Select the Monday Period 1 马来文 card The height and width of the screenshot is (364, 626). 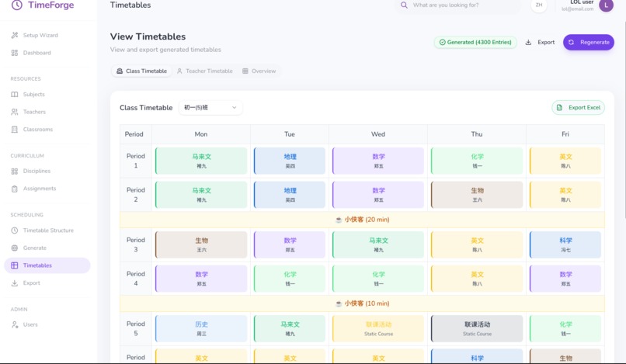201,161
